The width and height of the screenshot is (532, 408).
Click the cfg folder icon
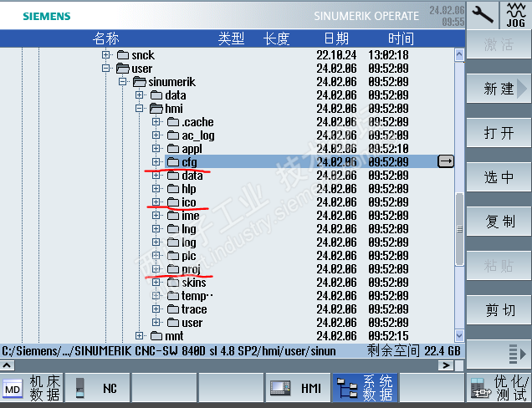tap(173, 161)
